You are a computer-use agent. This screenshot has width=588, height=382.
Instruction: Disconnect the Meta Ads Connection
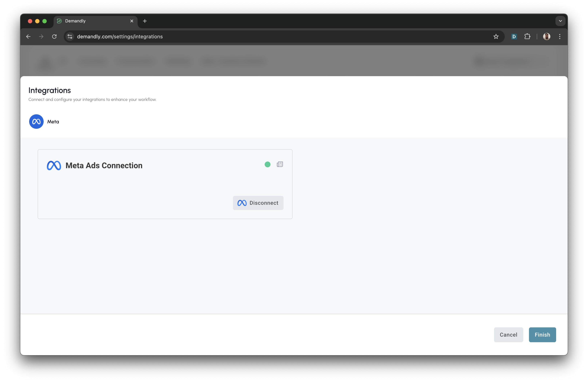click(x=258, y=203)
